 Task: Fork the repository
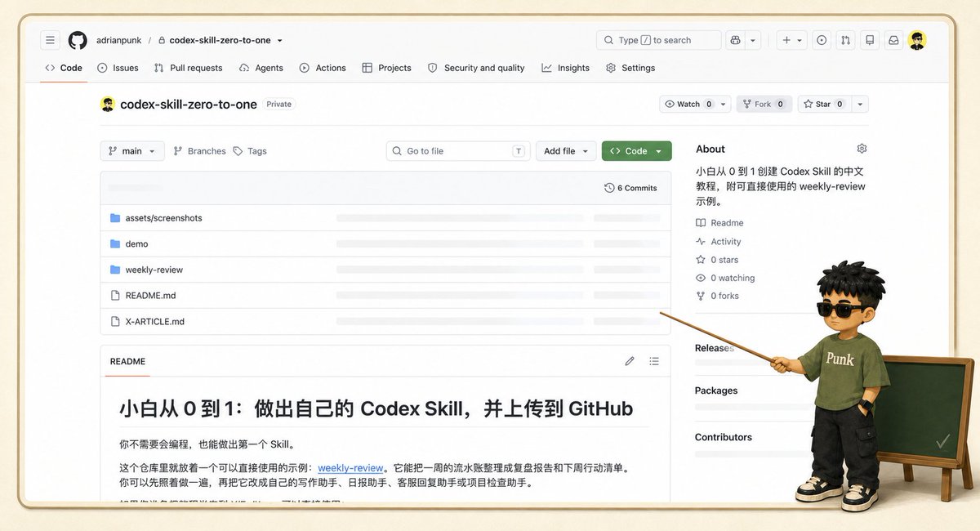click(x=764, y=104)
